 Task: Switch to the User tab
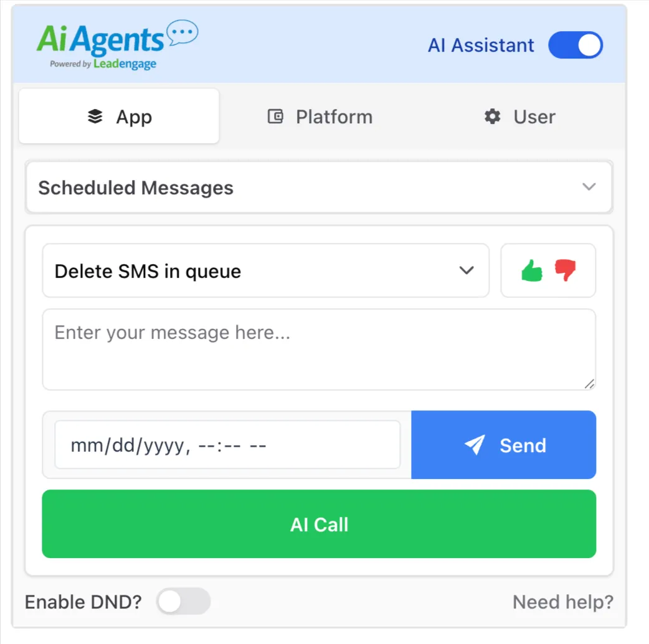click(x=520, y=116)
